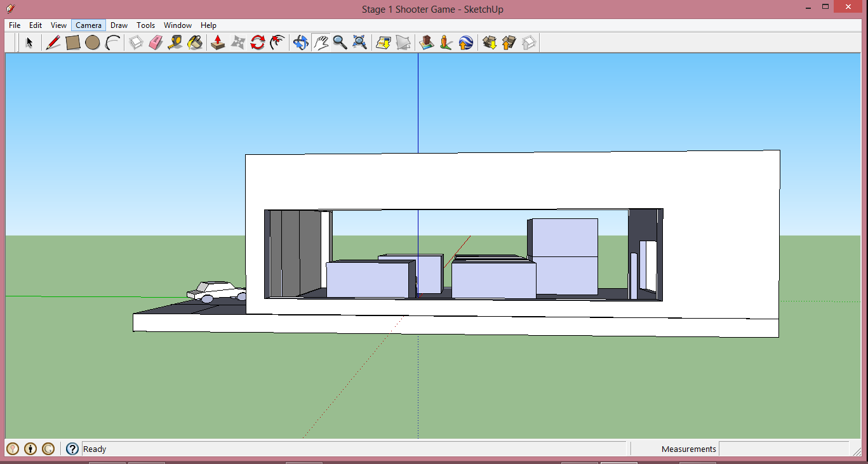Select the Rotate tool
The height and width of the screenshot is (464, 868).
coord(257,42)
